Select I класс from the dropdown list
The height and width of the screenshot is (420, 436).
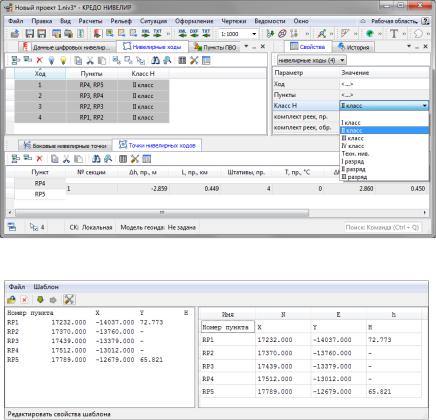[x=384, y=123]
